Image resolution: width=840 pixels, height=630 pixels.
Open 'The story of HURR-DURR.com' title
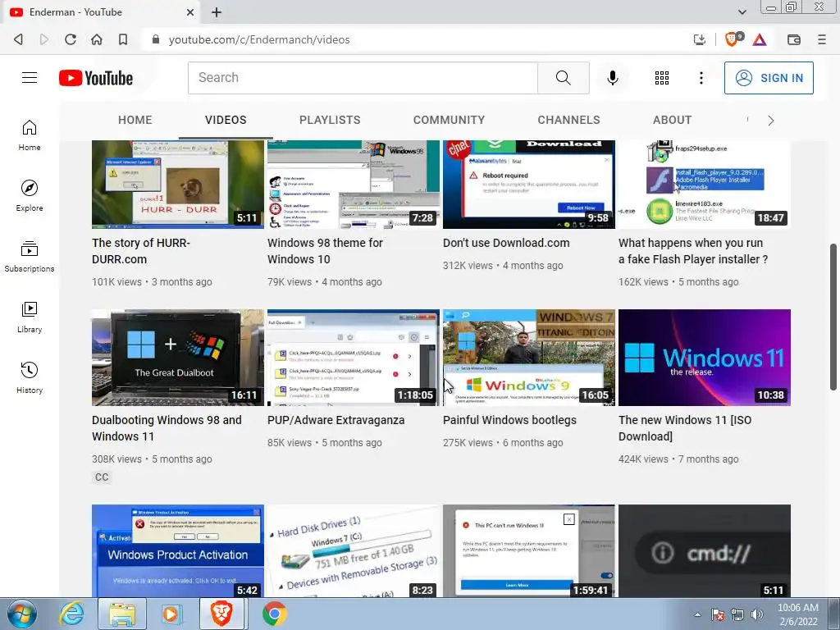[x=141, y=251]
